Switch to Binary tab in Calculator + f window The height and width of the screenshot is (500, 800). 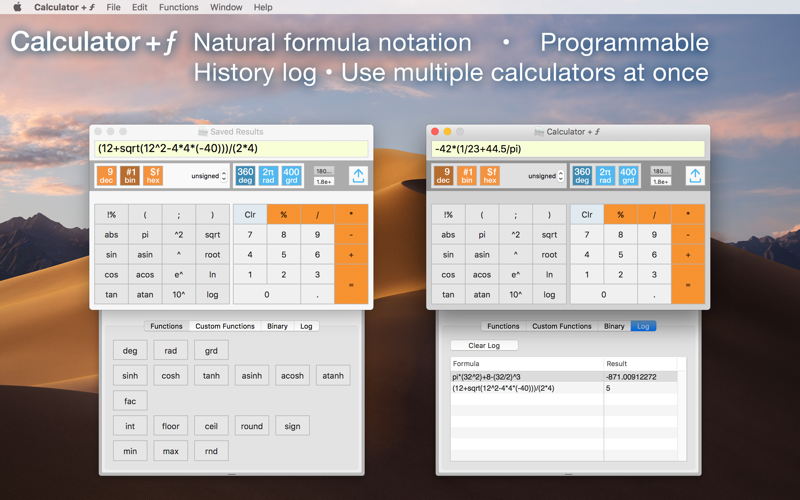click(614, 326)
